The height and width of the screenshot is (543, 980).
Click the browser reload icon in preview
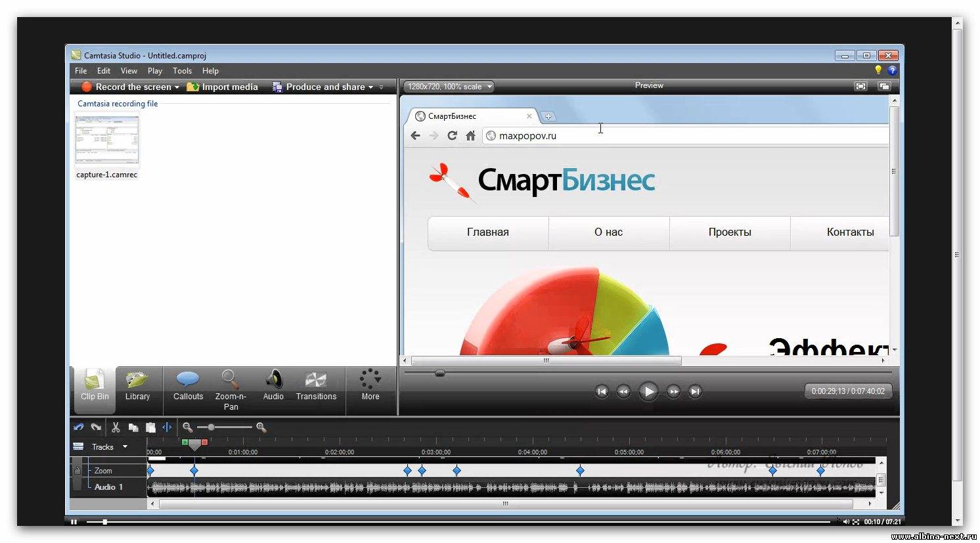(x=452, y=135)
